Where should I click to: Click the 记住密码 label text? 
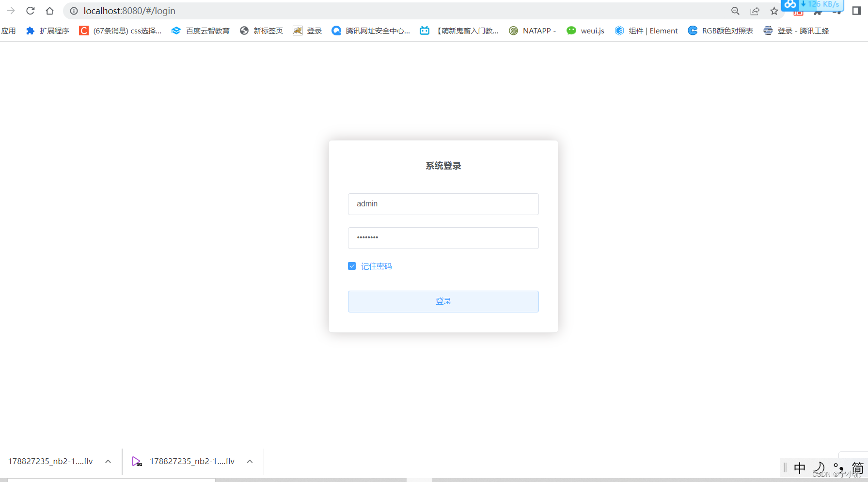click(376, 266)
